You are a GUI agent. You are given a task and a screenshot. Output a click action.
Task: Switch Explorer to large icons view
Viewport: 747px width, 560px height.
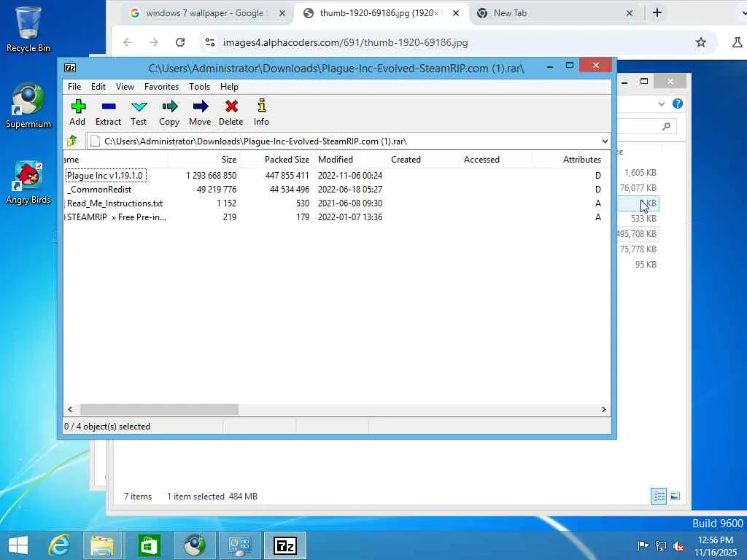[675, 496]
